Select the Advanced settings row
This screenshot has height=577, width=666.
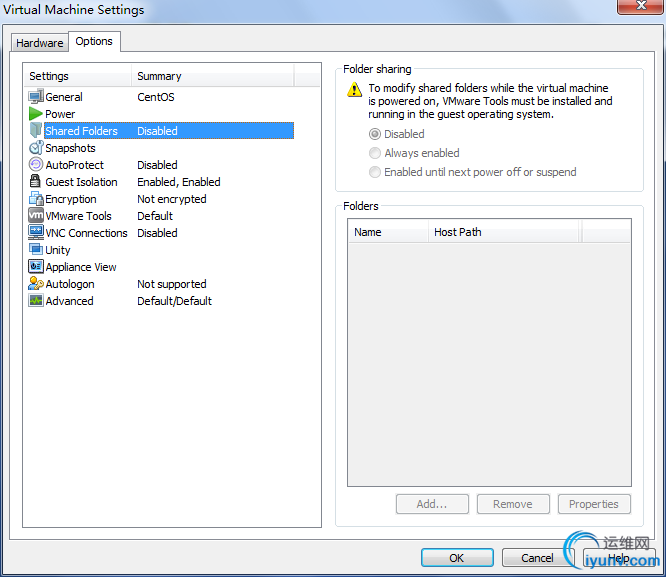click(161, 301)
